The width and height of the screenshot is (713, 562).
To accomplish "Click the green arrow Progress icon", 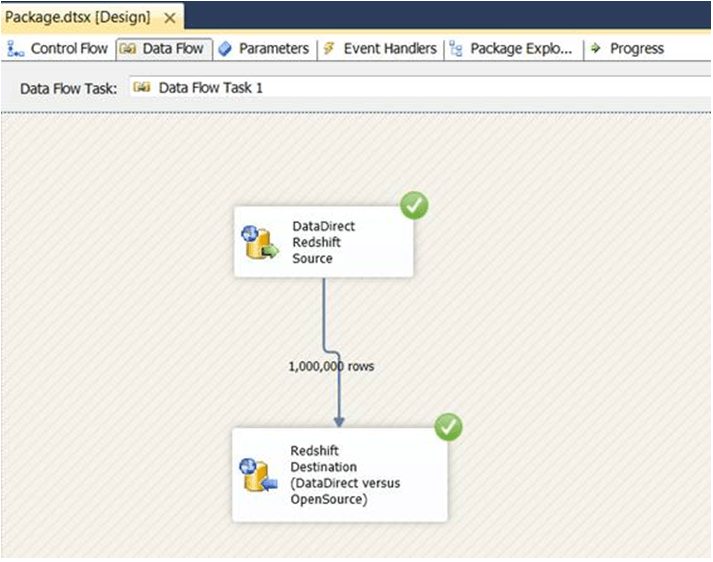I will [596, 49].
